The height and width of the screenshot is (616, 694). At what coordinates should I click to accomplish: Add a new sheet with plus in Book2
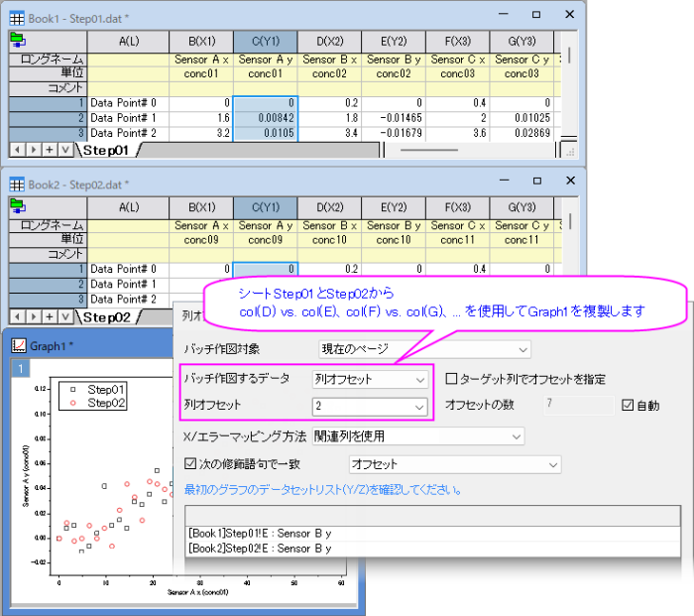[50, 316]
